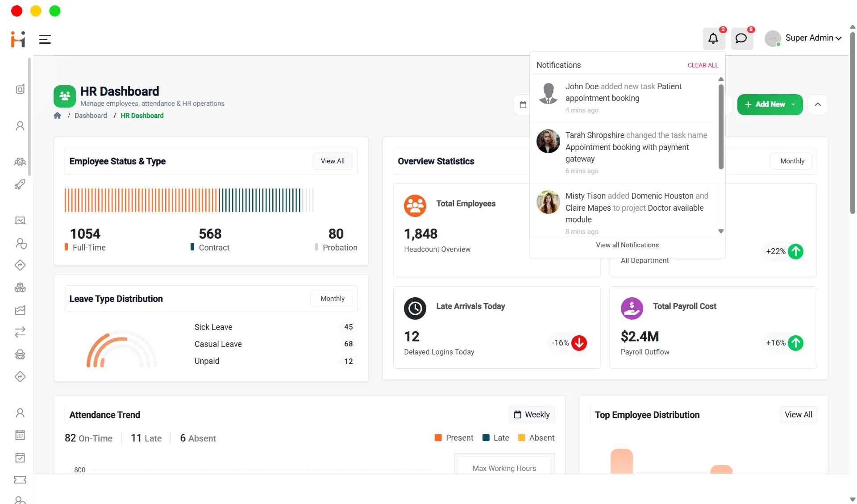Click the Super Admin avatar picture
The width and height of the screenshot is (857, 504).
click(x=773, y=38)
